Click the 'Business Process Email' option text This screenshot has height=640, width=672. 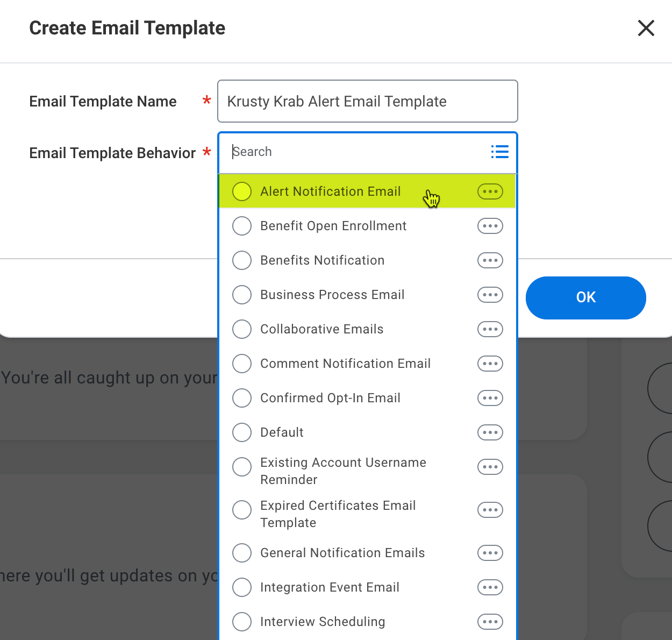332,295
